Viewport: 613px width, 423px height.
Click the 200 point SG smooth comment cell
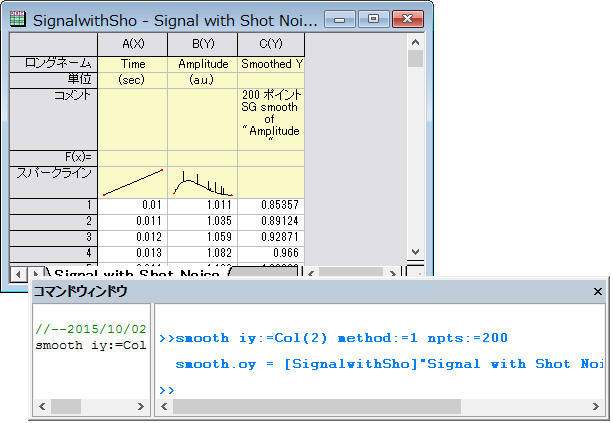(271, 119)
